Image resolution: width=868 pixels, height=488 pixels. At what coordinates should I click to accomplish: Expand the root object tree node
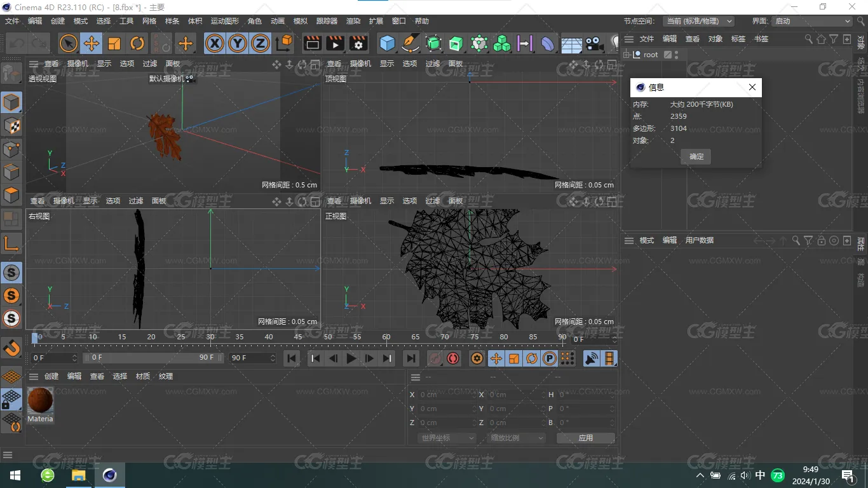pos(627,55)
